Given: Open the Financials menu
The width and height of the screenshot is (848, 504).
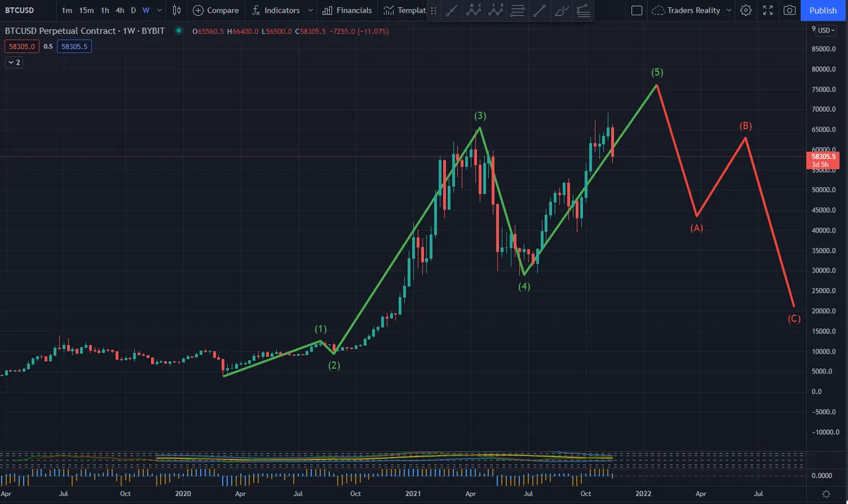Looking at the screenshot, I should (347, 10).
